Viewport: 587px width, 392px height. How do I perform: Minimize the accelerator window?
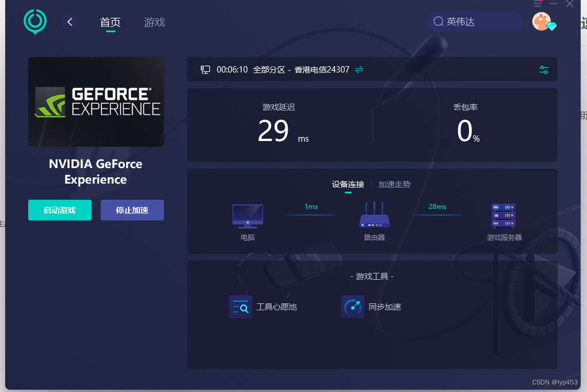coord(554,4)
